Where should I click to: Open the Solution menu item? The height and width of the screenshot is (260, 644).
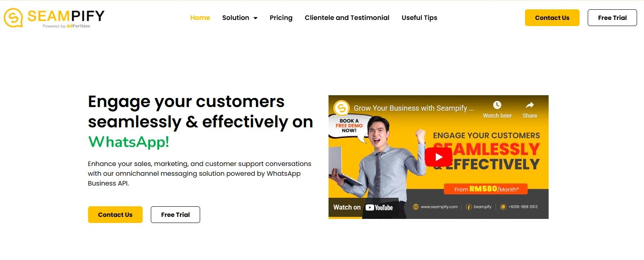coord(236,17)
